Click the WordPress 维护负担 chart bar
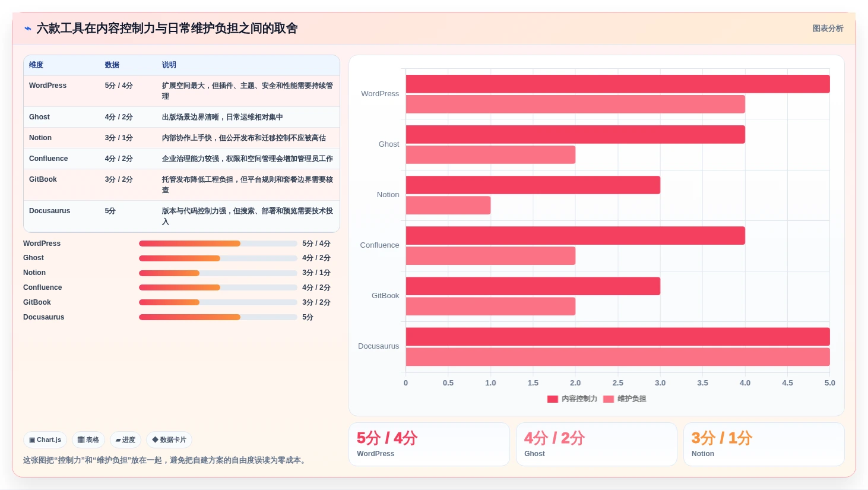868x490 pixels. click(x=575, y=105)
